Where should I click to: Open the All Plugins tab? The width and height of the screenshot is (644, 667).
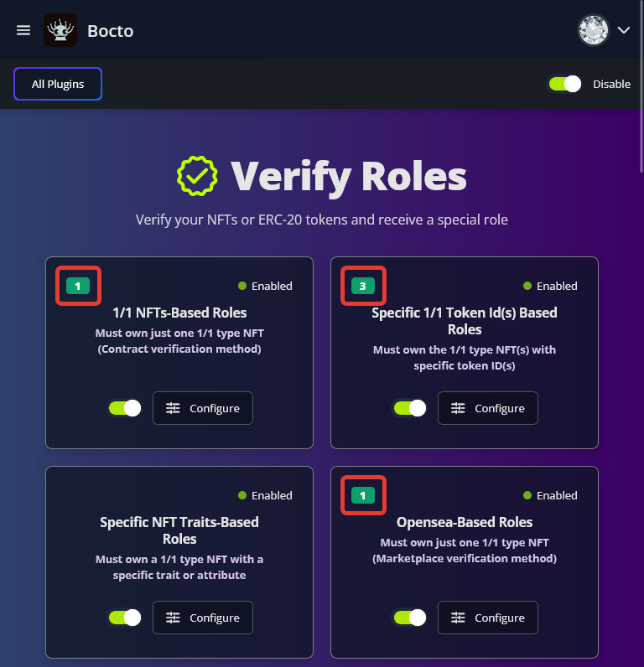click(58, 84)
